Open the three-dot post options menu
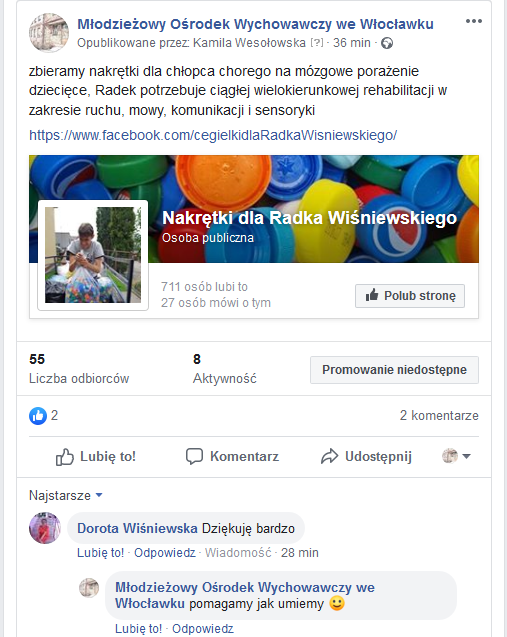Image resolution: width=507 pixels, height=637 pixels. tap(474, 21)
